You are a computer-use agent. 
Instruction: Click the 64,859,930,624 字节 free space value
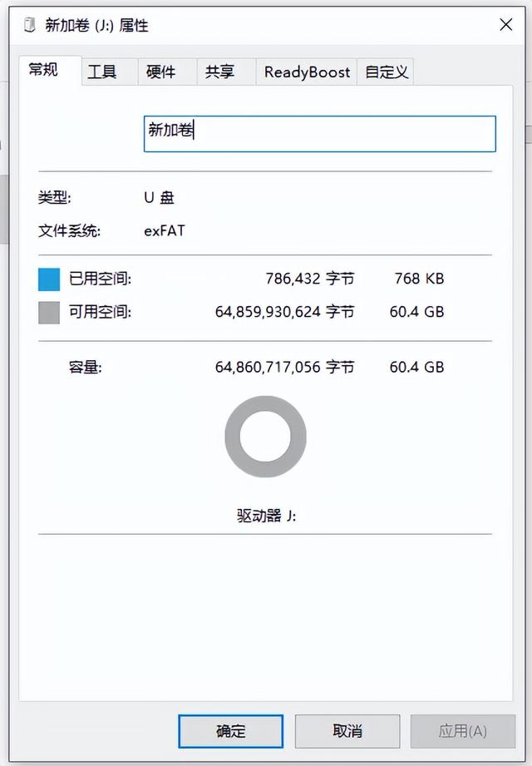285,312
